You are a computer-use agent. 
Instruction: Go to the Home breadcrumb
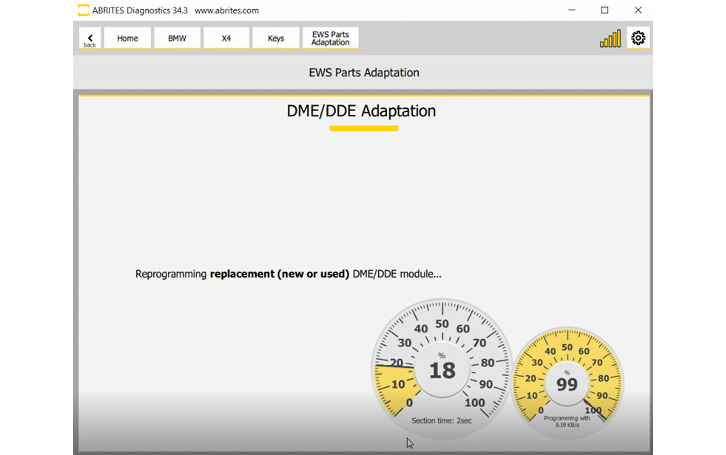[x=128, y=38]
